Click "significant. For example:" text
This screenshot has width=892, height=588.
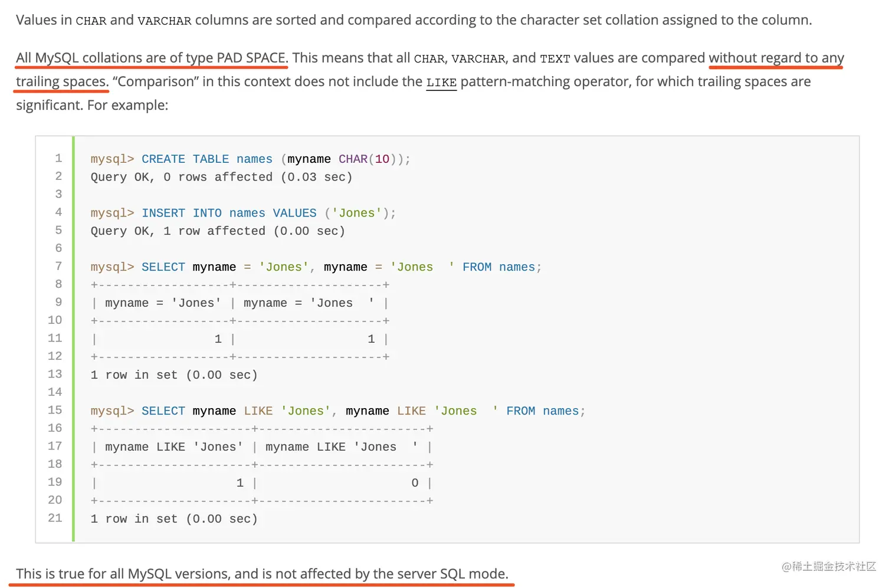pyautogui.click(x=92, y=105)
